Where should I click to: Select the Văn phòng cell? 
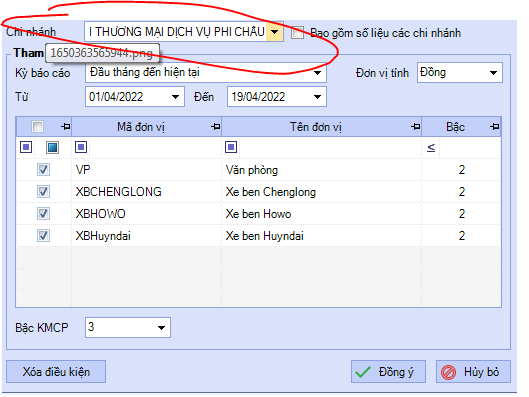322,170
